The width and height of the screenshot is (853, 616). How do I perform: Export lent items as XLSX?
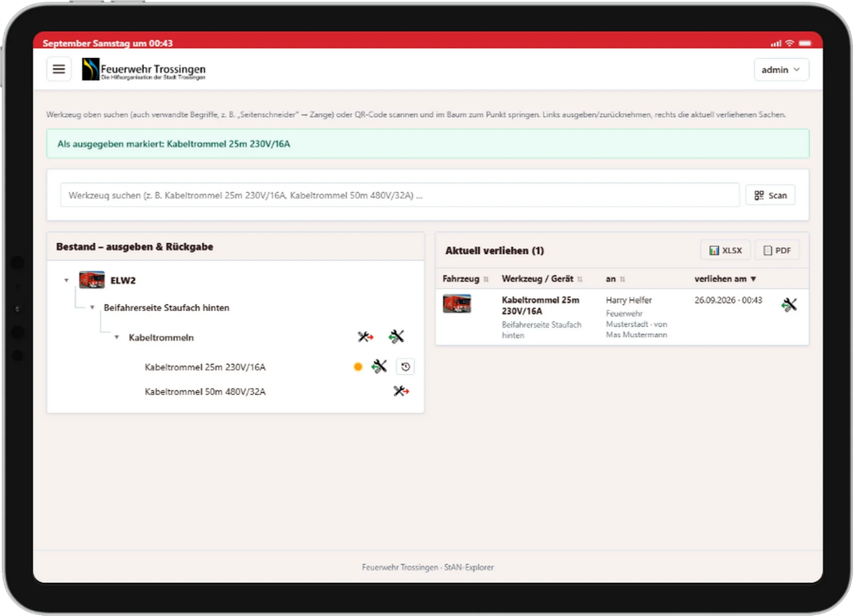pyautogui.click(x=726, y=250)
